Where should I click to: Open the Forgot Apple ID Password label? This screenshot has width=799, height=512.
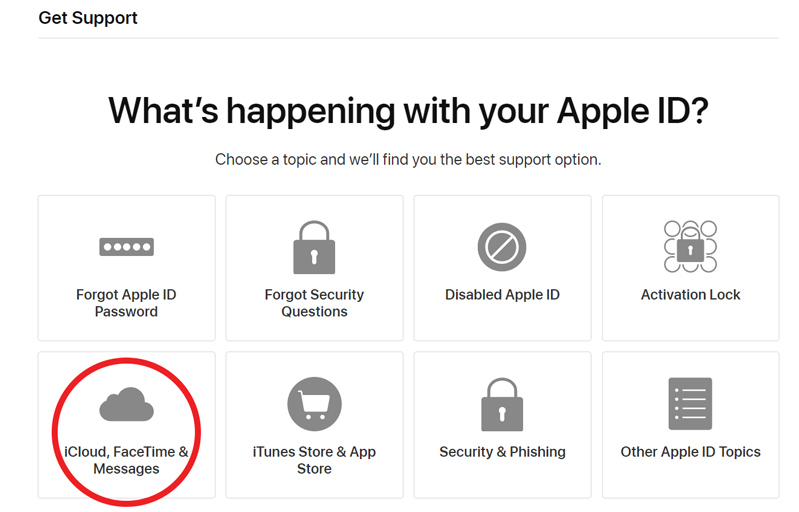126,303
